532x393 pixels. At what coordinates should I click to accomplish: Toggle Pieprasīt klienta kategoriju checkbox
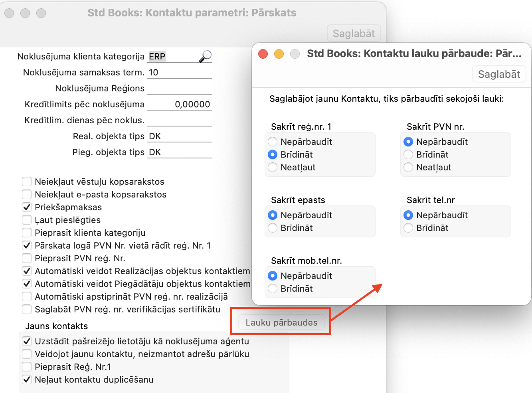pyautogui.click(x=27, y=233)
